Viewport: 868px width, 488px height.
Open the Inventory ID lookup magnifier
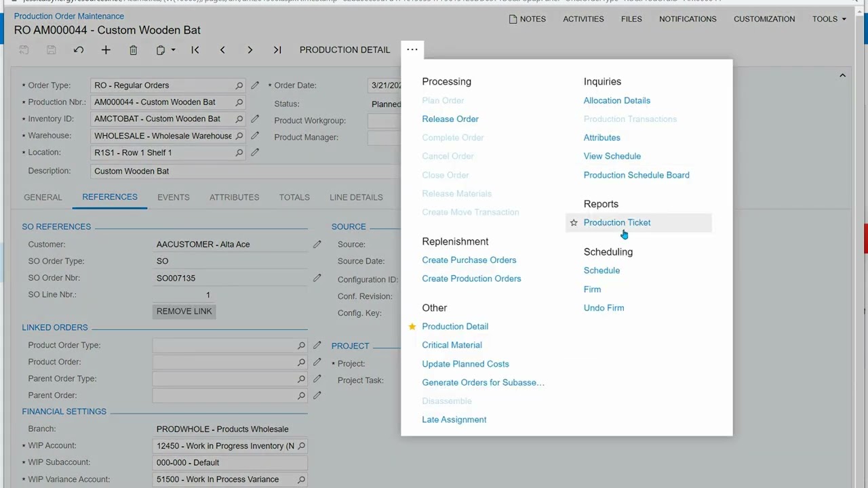(x=239, y=119)
